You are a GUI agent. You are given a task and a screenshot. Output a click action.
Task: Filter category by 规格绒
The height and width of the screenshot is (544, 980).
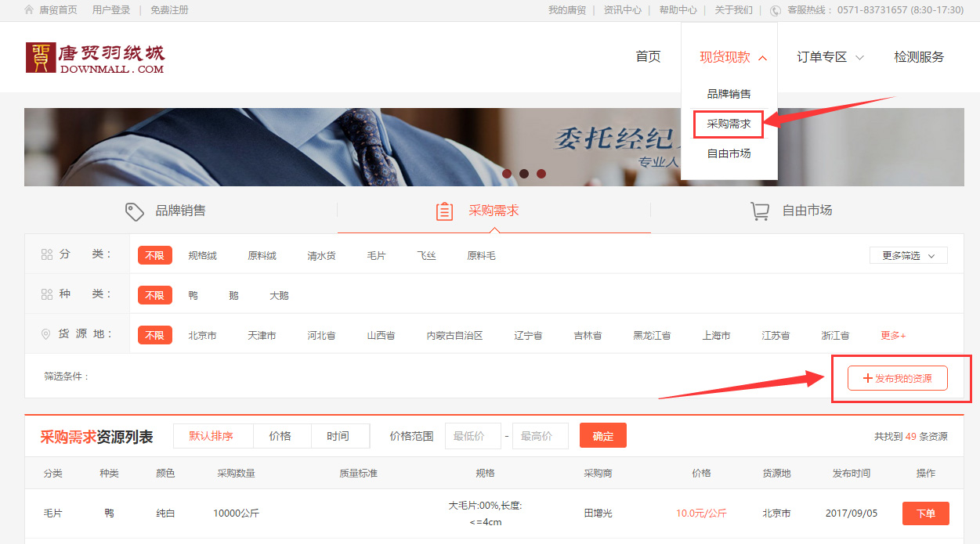pyautogui.click(x=202, y=255)
